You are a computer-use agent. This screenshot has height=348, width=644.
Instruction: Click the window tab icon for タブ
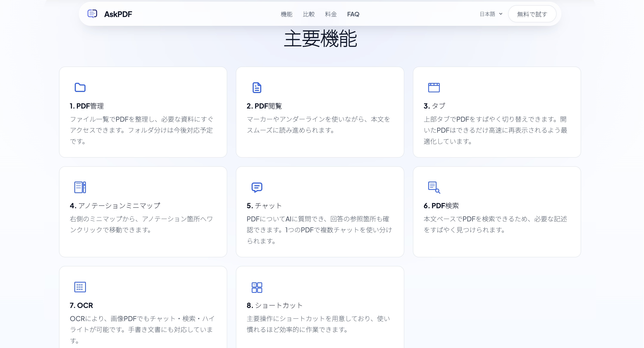tap(434, 87)
